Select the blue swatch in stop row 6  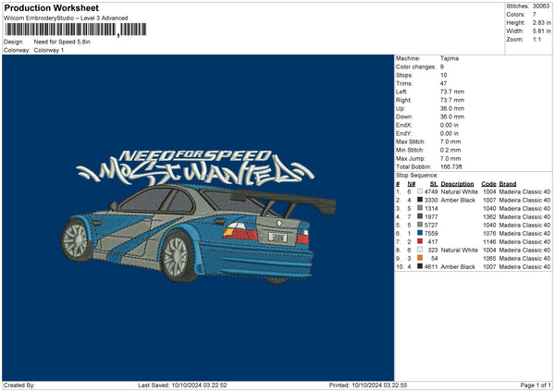pos(420,233)
